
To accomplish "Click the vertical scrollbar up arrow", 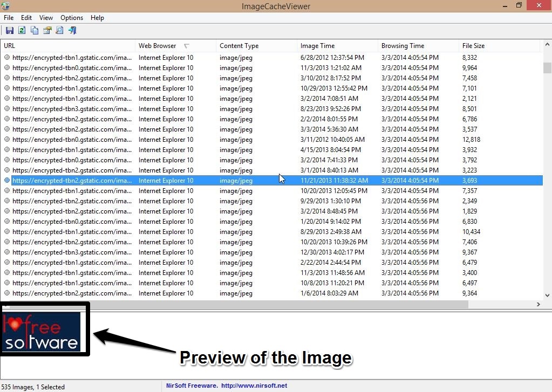I will tap(547, 44).
